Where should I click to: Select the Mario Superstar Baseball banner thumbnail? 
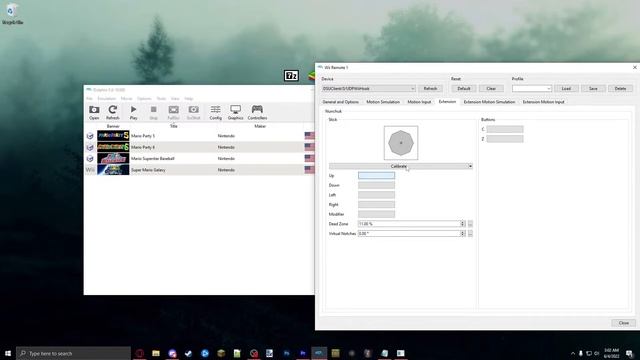pyautogui.click(x=113, y=158)
